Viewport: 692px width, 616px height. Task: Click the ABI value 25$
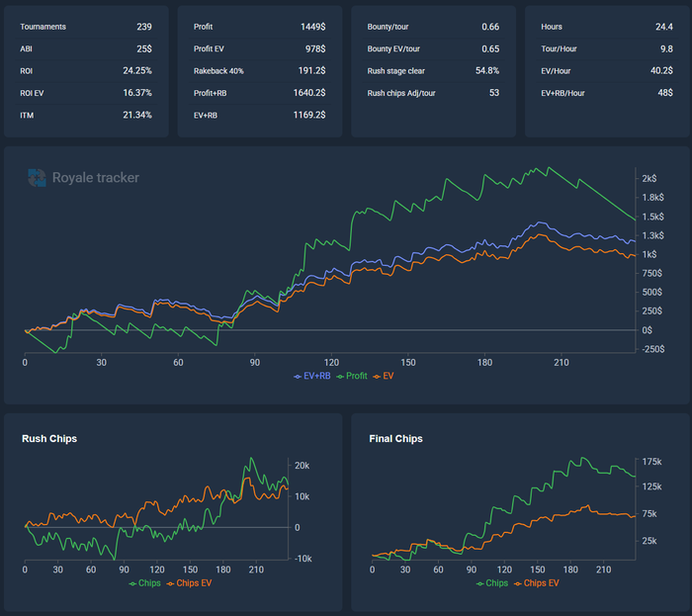144,49
